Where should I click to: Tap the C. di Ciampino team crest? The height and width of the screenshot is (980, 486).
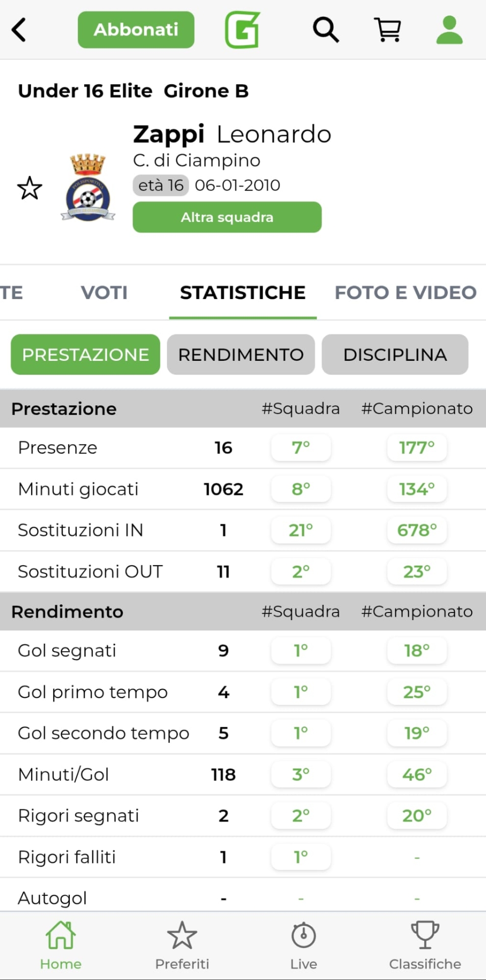point(88,188)
